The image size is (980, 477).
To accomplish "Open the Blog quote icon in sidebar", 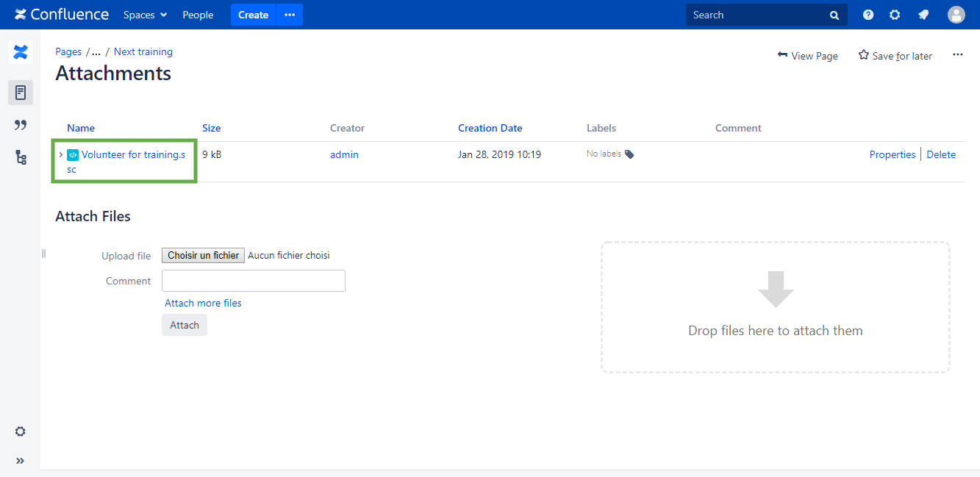I will [x=21, y=125].
